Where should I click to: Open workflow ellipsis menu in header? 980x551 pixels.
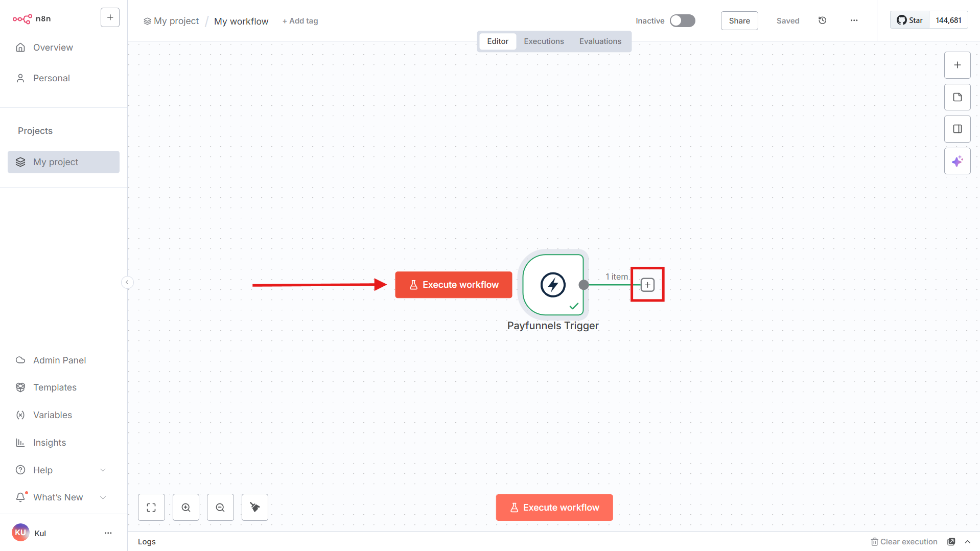click(x=854, y=20)
